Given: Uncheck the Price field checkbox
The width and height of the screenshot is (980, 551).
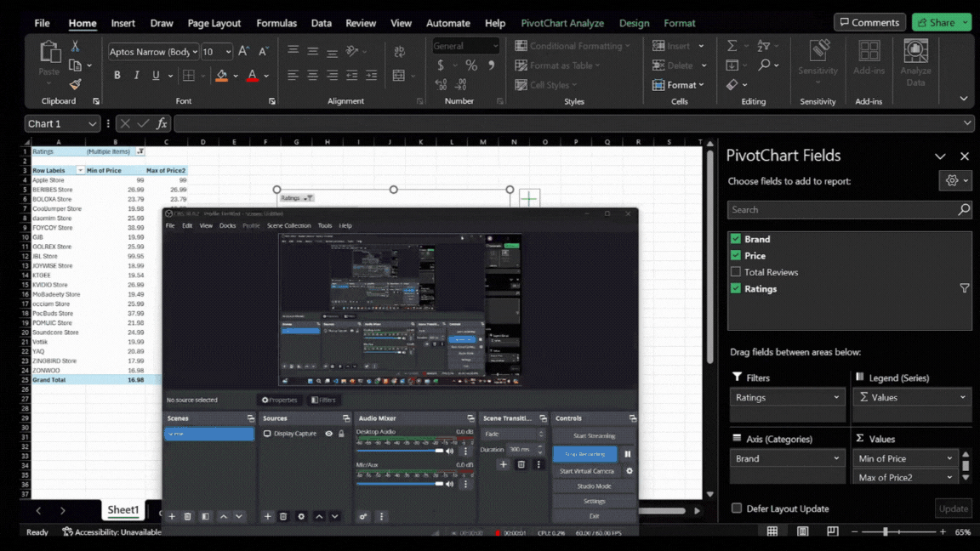Looking at the screenshot, I should click(736, 255).
